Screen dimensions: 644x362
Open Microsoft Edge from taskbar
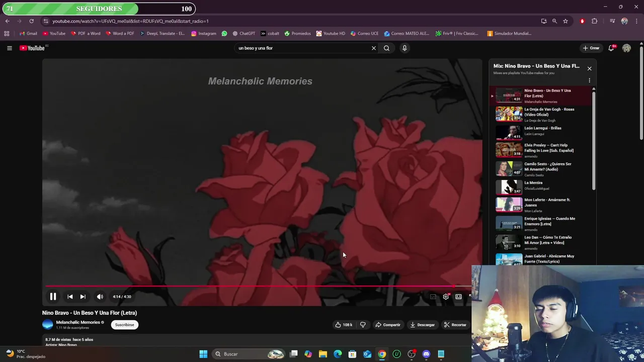tap(338, 354)
